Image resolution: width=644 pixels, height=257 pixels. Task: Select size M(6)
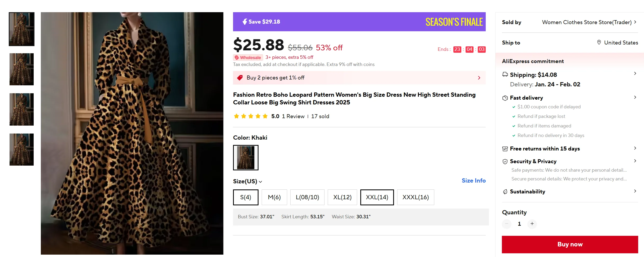point(274,197)
